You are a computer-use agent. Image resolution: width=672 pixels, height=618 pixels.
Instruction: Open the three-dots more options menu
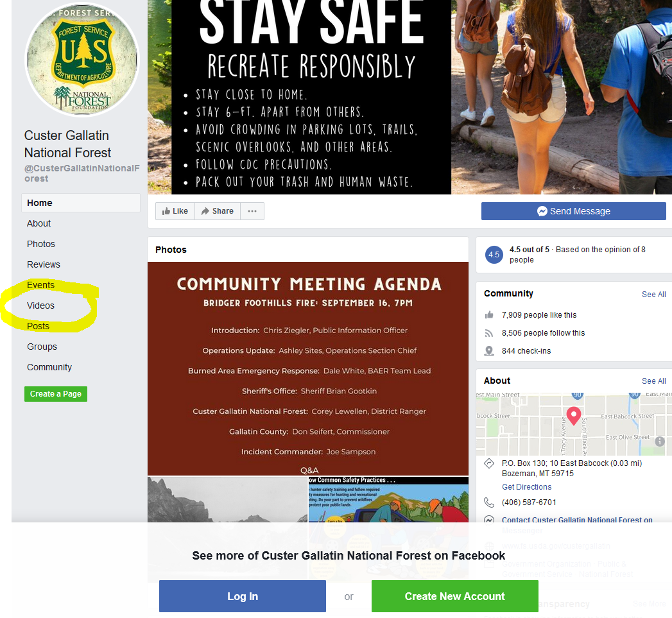252,211
